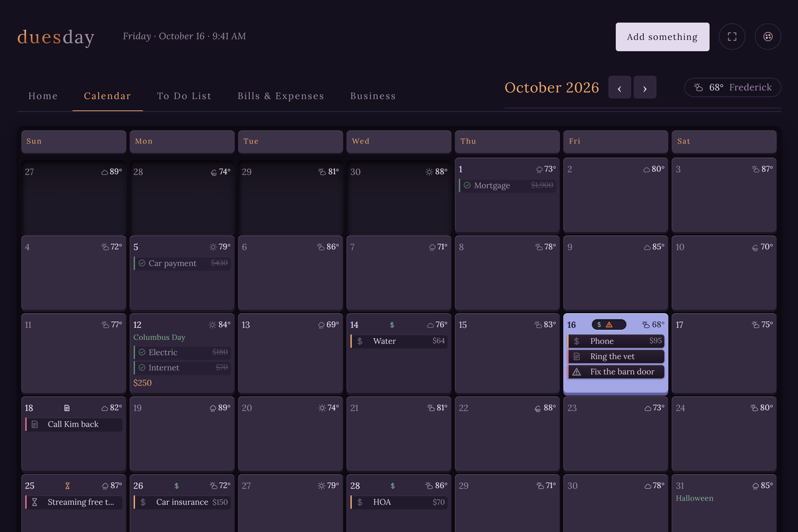
Task: Click the green dollar marker on October 26
Action: pyautogui.click(x=176, y=486)
